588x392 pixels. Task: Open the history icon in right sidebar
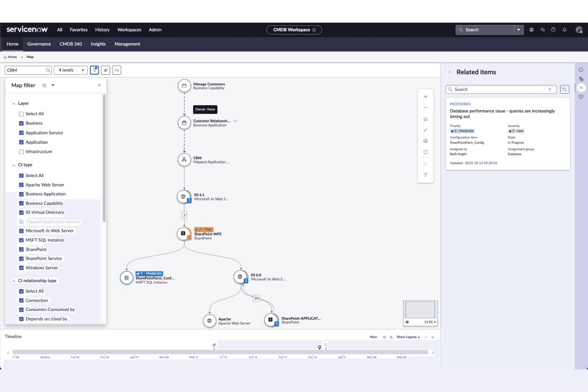pyautogui.click(x=581, y=97)
